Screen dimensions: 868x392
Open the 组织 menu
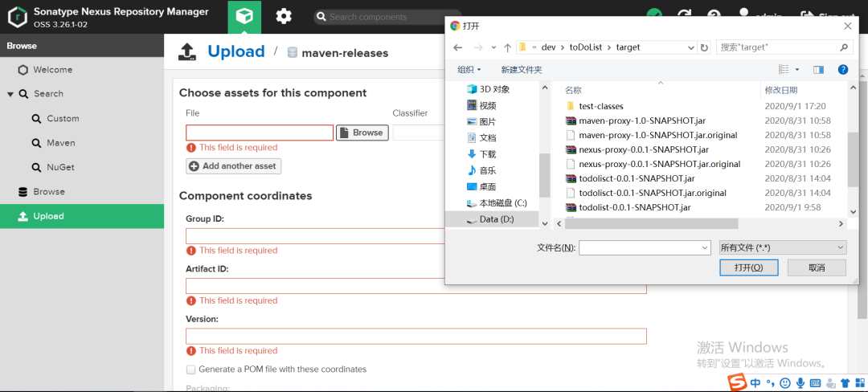469,70
